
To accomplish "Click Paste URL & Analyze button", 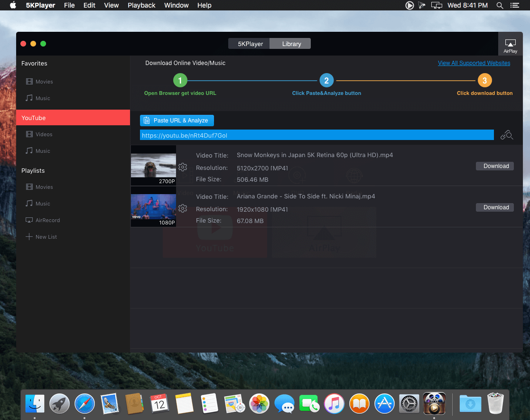I will [x=177, y=121].
